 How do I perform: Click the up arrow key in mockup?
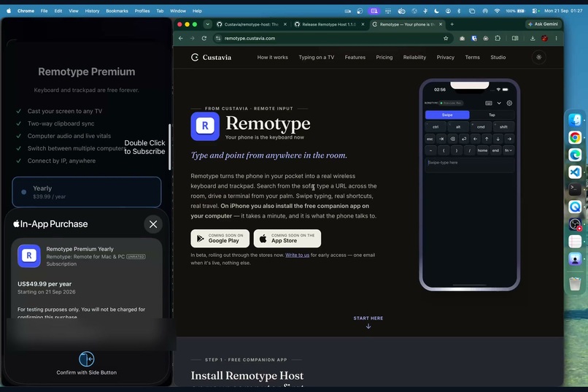tap(487, 139)
